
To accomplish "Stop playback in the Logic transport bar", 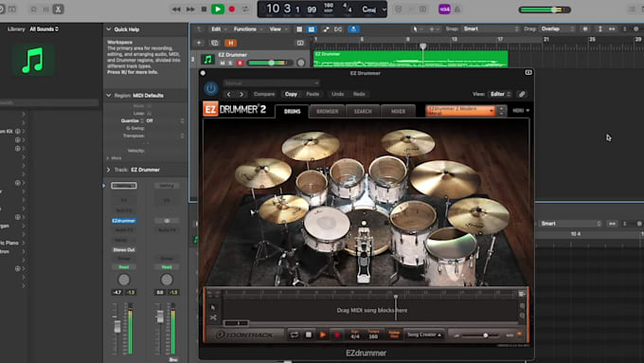I will click(x=204, y=9).
